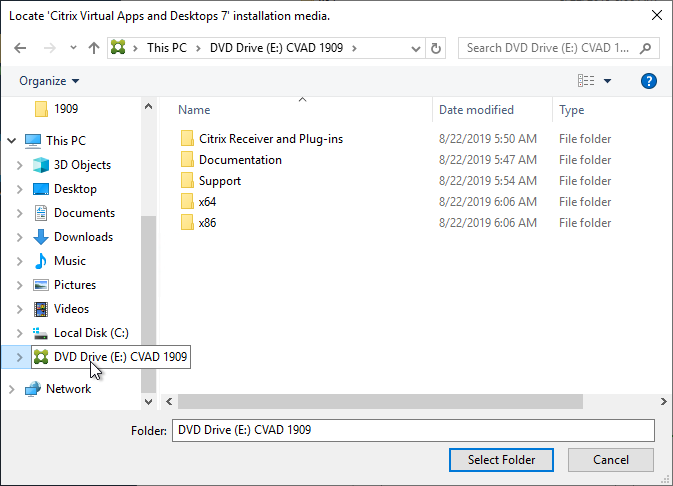
Task: Click the change view layout icon
Action: click(586, 81)
